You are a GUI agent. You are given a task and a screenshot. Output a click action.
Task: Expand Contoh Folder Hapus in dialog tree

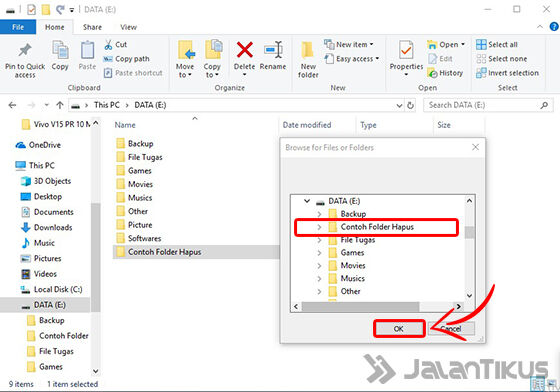pos(319,227)
